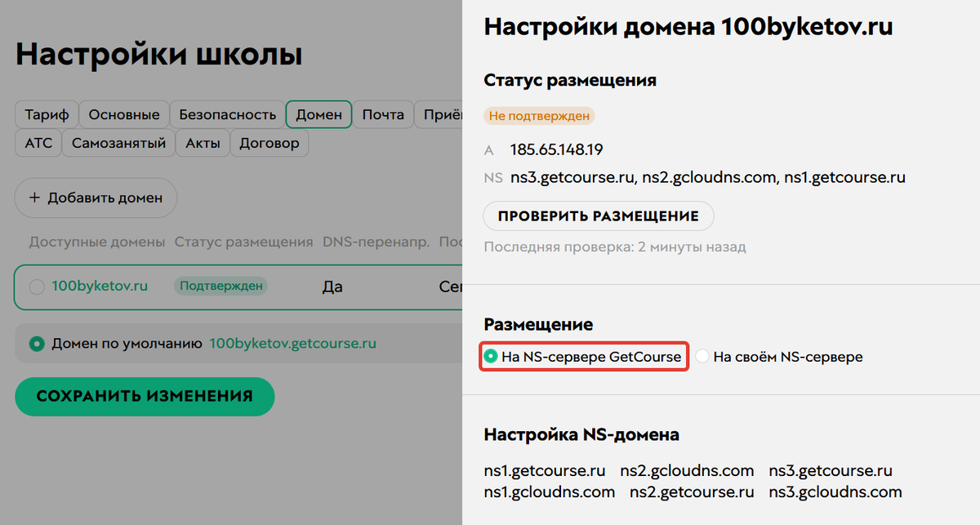Open the Тариф tab
The height and width of the screenshot is (525, 980).
(47, 115)
